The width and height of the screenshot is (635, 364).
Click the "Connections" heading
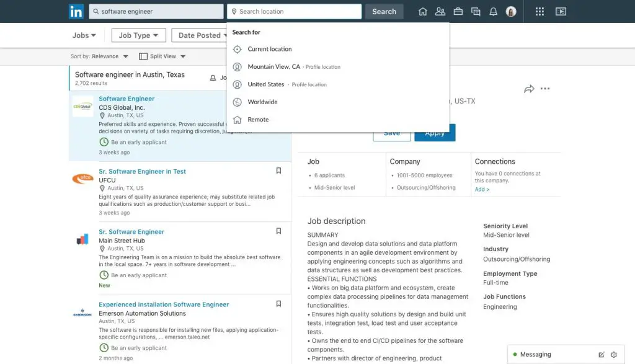[x=495, y=162]
